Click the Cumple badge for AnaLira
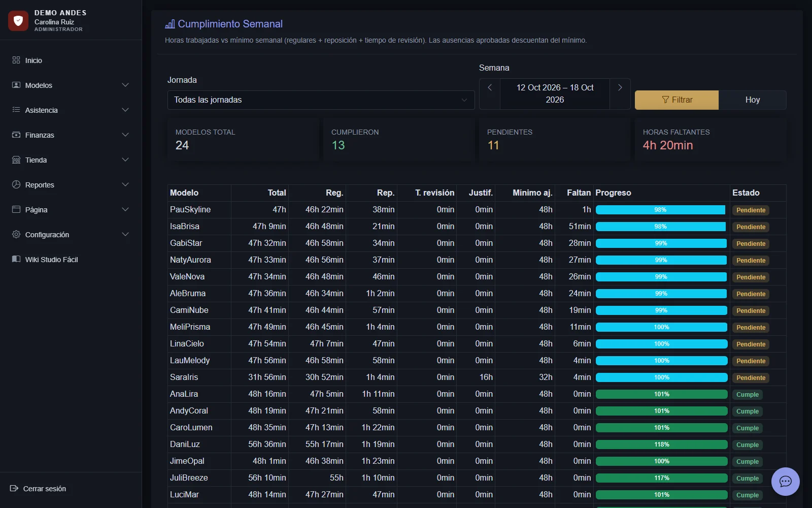The height and width of the screenshot is (508, 812). [x=747, y=394]
